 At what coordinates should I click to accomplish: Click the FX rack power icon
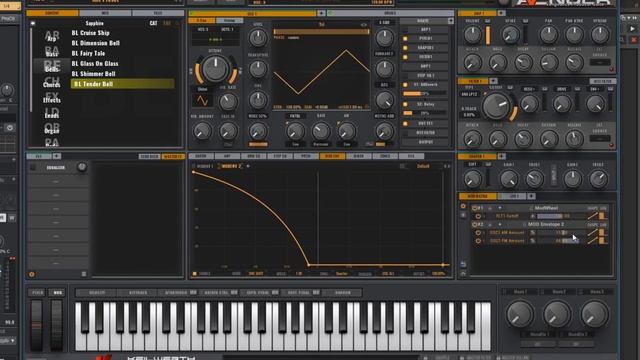(x=32, y=274)
